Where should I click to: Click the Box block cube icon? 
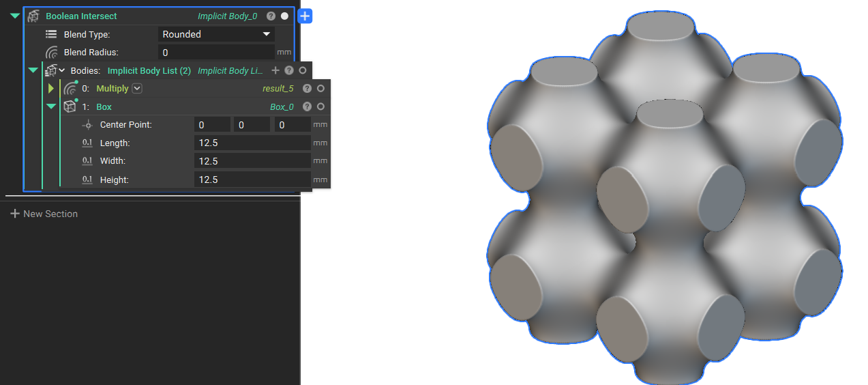[70, 106]
